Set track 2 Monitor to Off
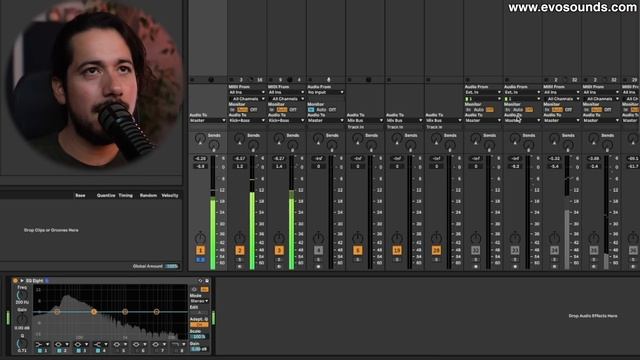The width and height of the screenshot is (640, 360). [x=253, y=109]
